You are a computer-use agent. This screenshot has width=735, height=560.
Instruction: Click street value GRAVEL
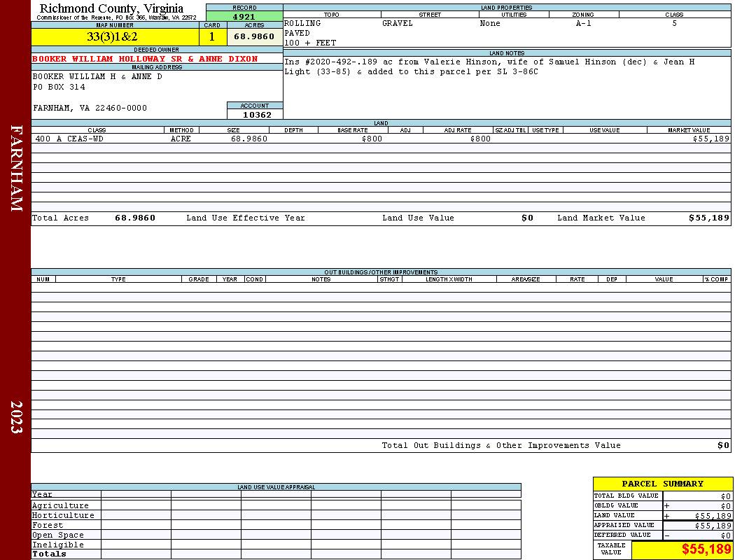398,23
